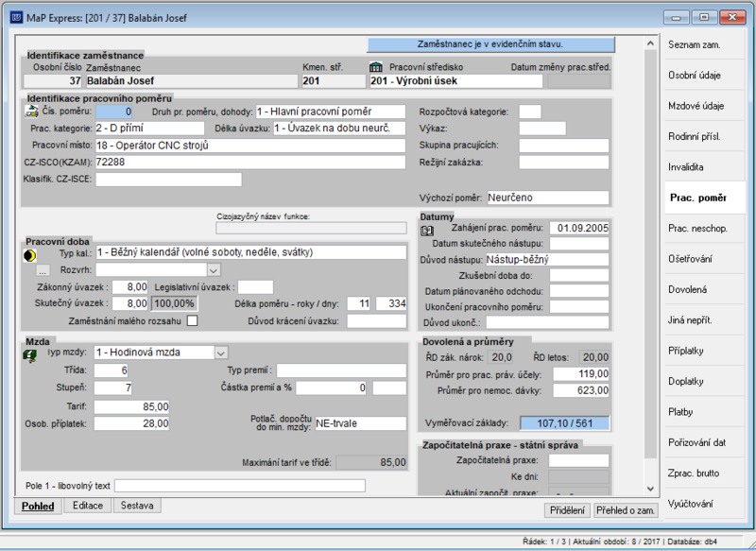Viewport: 756px width, 551px height.
Task: Click the moon icon beside Typ kal.
Action: click(29, 255)
